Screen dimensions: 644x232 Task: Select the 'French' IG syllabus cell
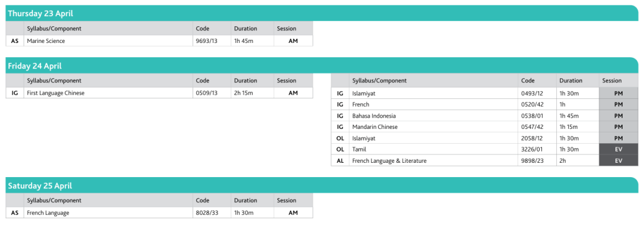[434, 105]
